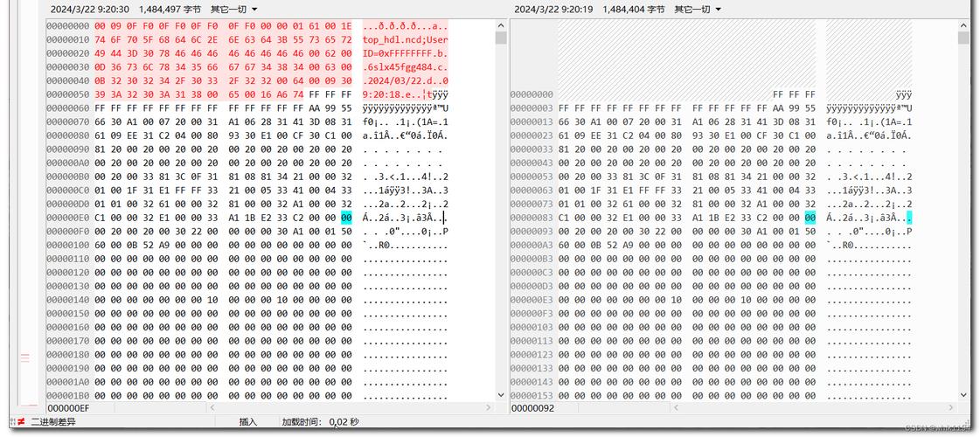Select left address row 00000050

68,94
